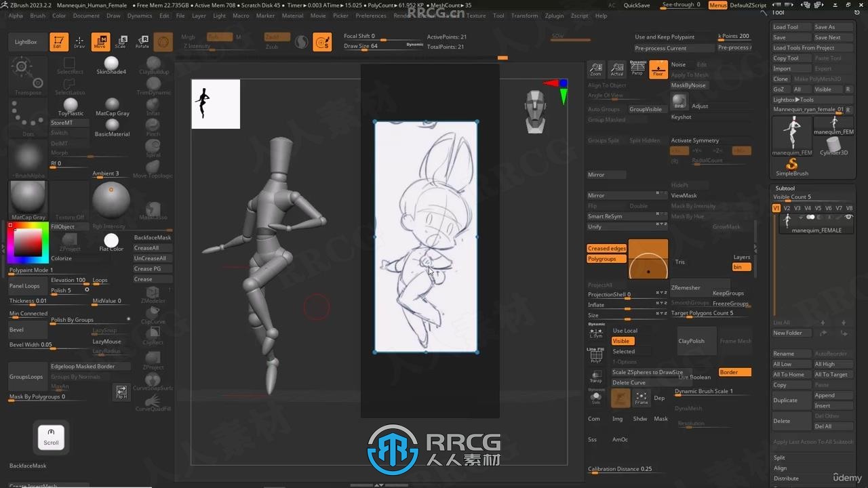
Task: Select the V2 visibility set
Action: click(787, 208)
